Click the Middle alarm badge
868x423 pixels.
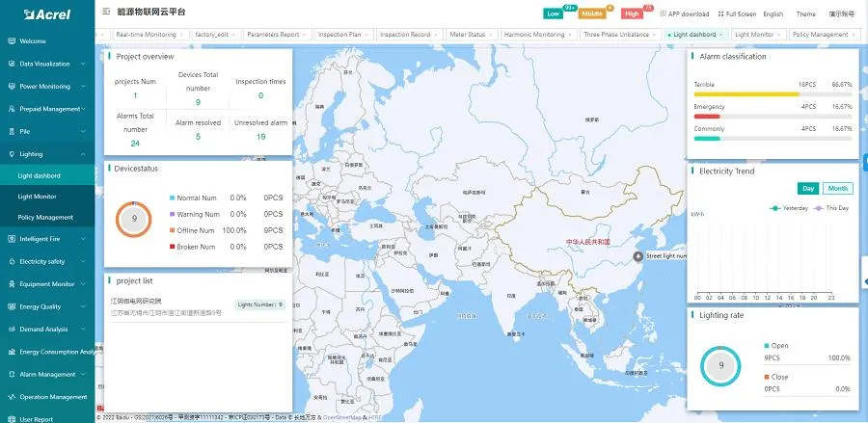pos(593,14)
